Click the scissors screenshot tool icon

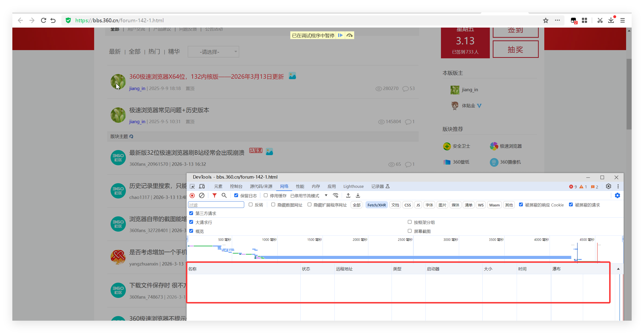tap(600, 20)
